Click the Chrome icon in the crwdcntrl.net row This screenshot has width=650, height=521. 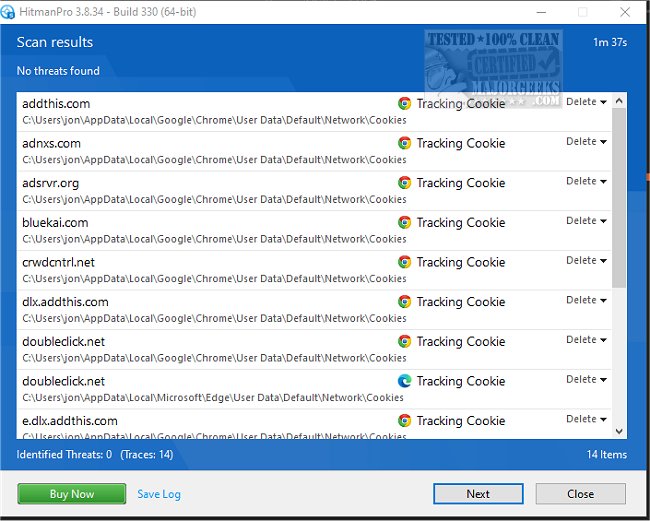point(404,262)
